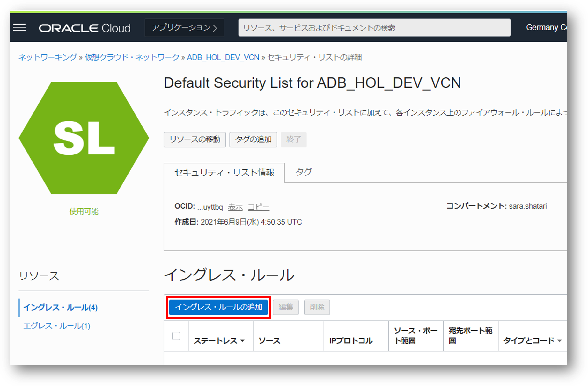Go to ネットワーキング breadcrumb link

coord(48,57)
